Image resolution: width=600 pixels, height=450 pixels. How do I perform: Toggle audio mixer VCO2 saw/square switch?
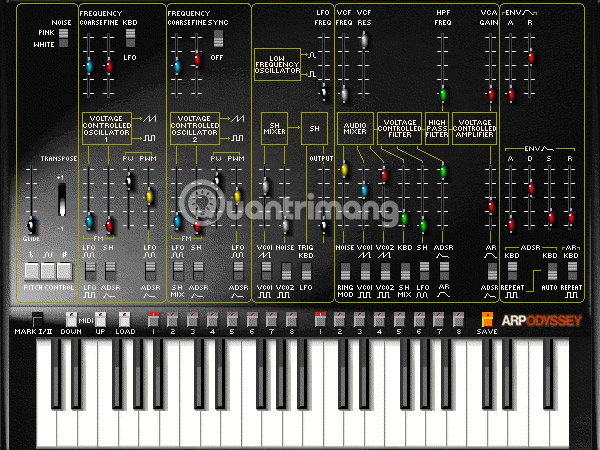click(385, 271)
